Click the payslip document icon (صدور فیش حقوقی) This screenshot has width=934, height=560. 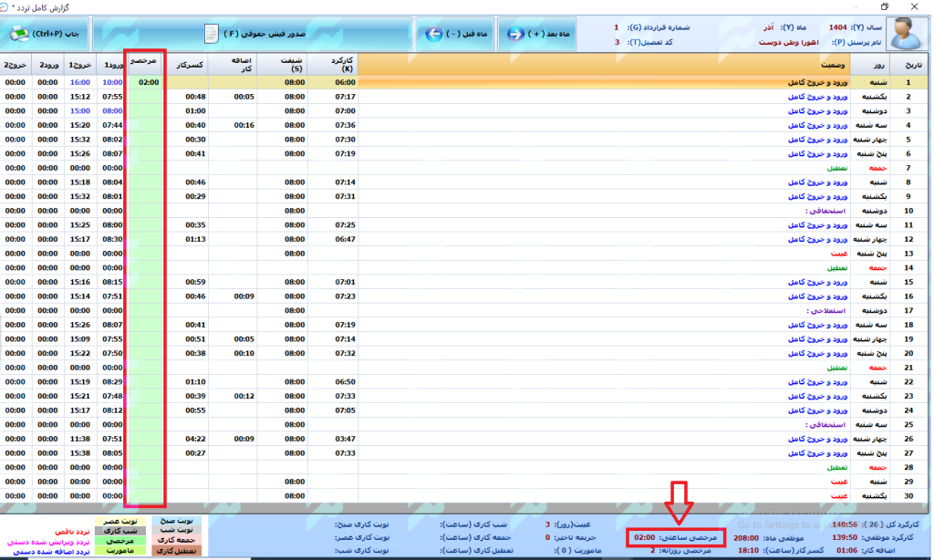click(212, 35)
